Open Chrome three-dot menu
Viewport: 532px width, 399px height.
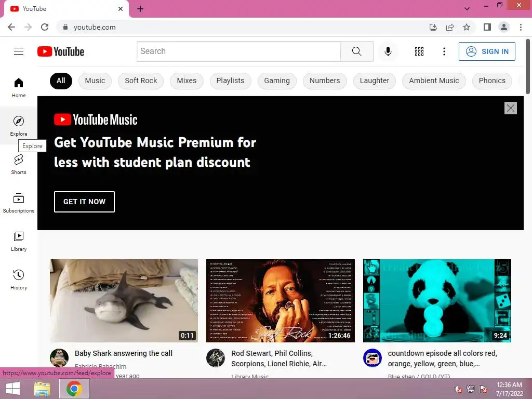521,27
